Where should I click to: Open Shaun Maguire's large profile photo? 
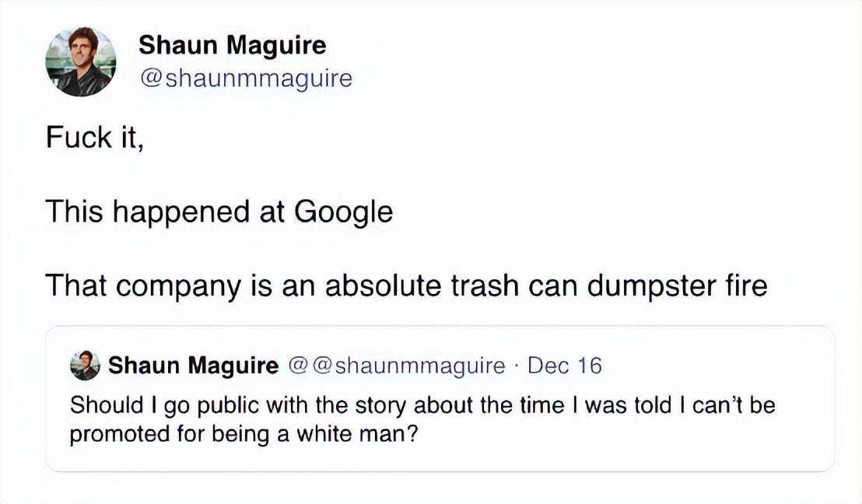tap(80, 61)
